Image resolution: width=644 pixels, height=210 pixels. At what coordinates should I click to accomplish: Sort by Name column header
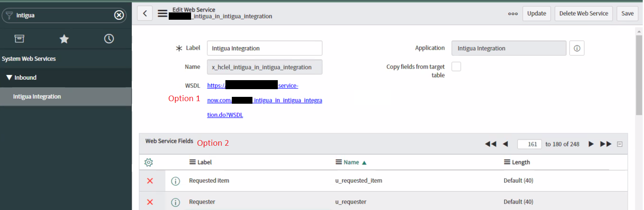(x=351, y=162)
